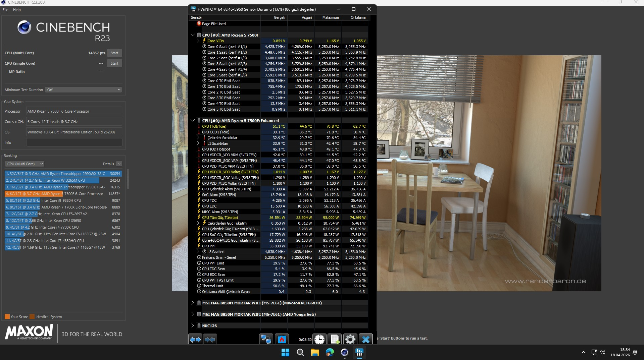Open network icon in system tray
Image resolution: width=644 pixels, height=360 pixels.
tap(594, 352)
